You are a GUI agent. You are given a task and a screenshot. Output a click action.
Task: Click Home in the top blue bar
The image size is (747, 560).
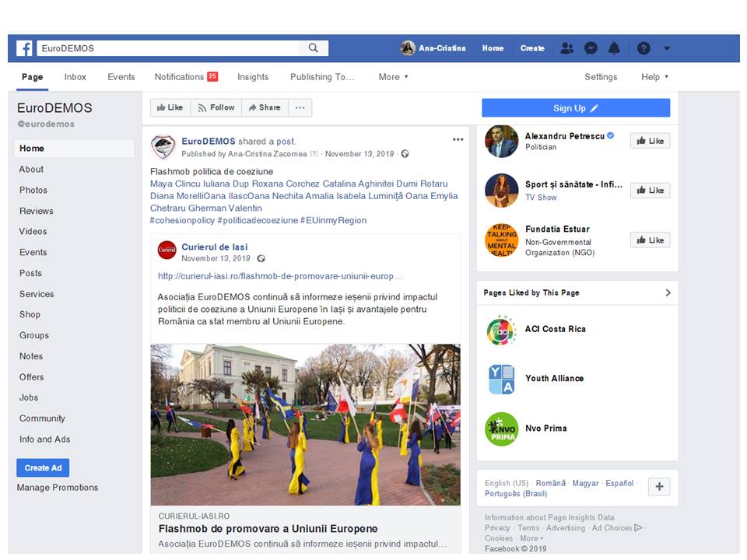(493, 48)
